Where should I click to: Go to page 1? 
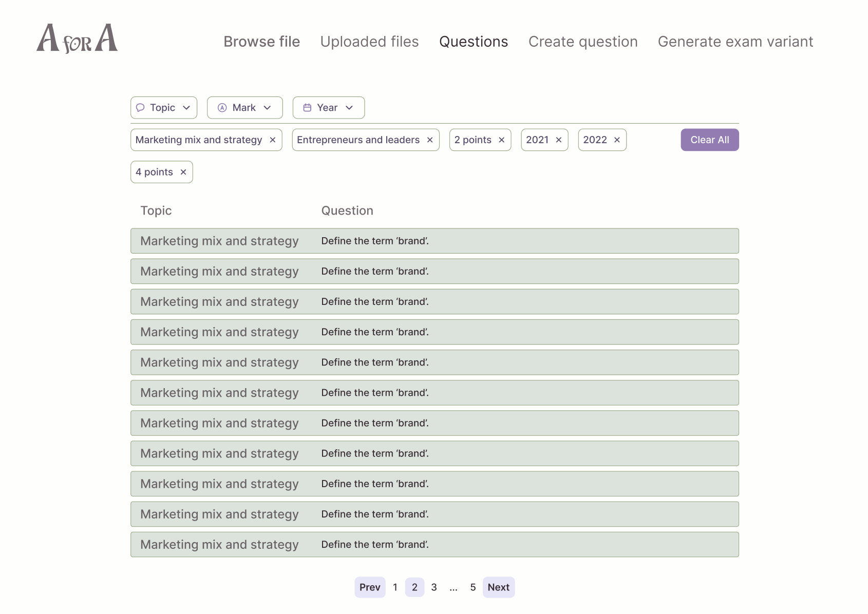tap(395, 587)
